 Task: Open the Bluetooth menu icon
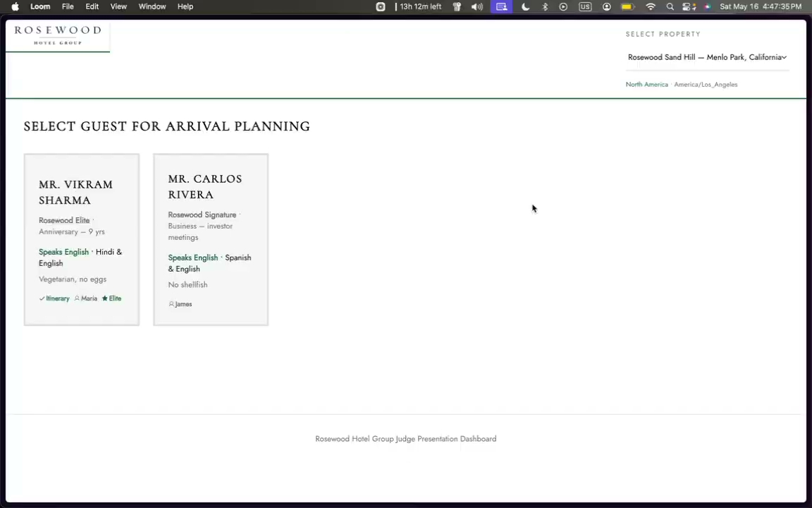pyautogui.click(x=545, y=7)
